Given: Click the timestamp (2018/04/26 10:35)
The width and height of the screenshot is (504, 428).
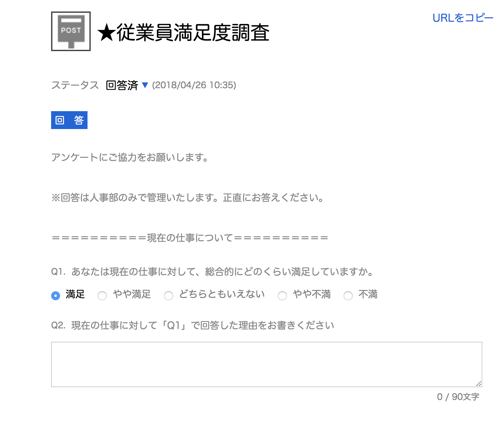Looking at the screenshot, I should 194,85.
